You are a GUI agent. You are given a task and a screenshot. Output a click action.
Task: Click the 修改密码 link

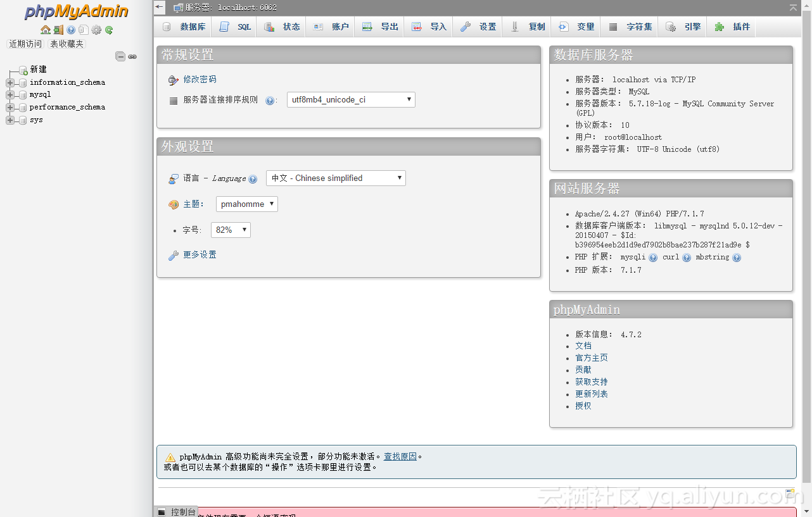pos(200,79)
